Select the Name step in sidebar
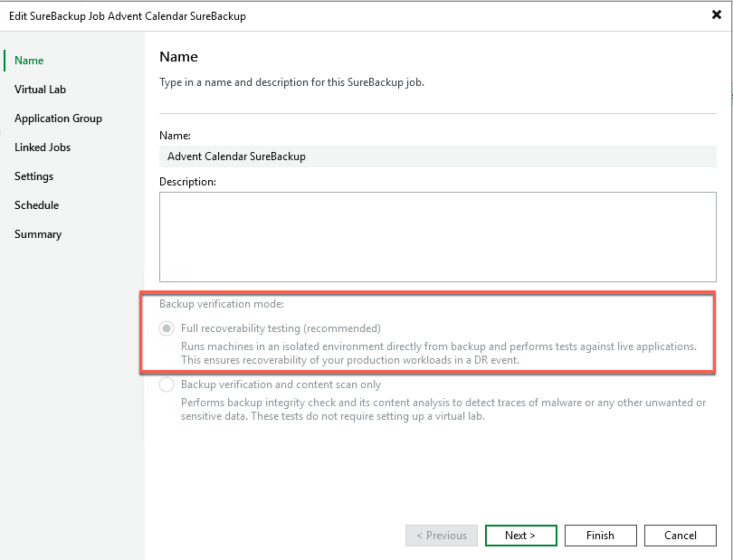Screen dimensions: 733x560 point(29,61)
